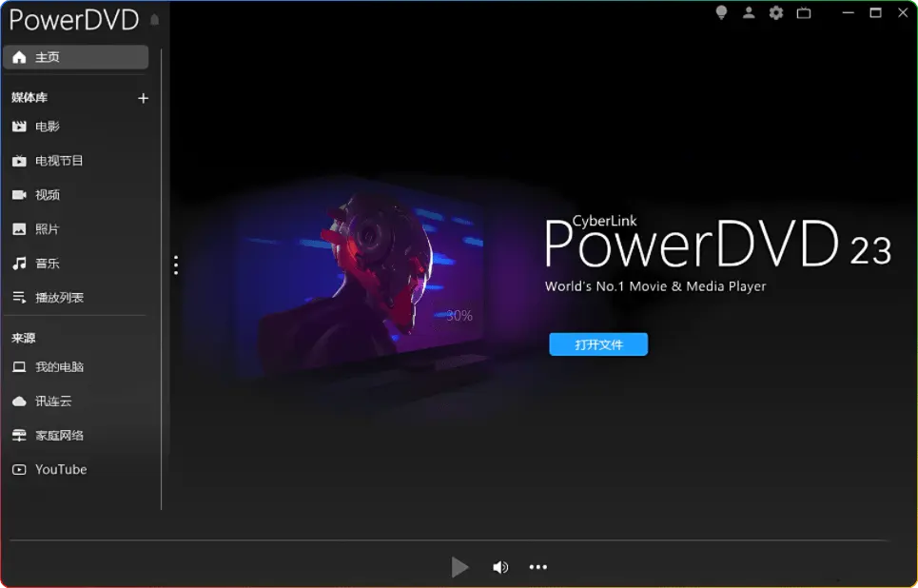The image size is (918, 588).
Task: Click the PowerDVD logo title
Action: click(74, 20)
